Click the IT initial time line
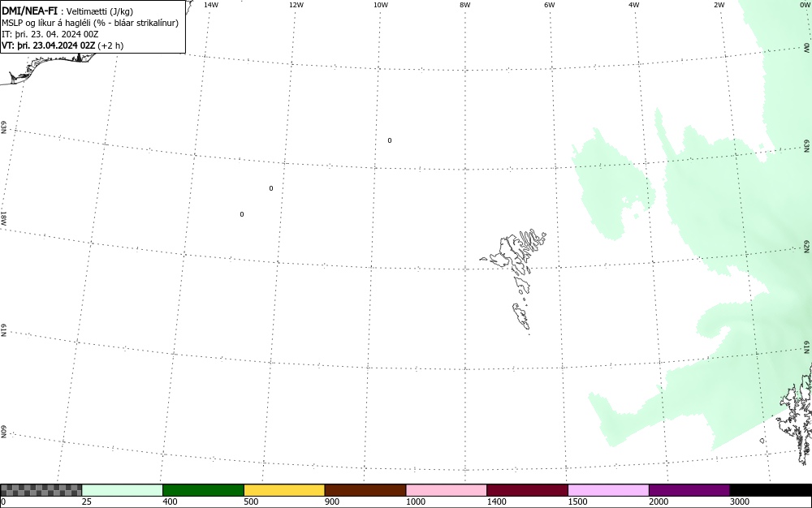 pyautogui.click(x=50, y=34)
